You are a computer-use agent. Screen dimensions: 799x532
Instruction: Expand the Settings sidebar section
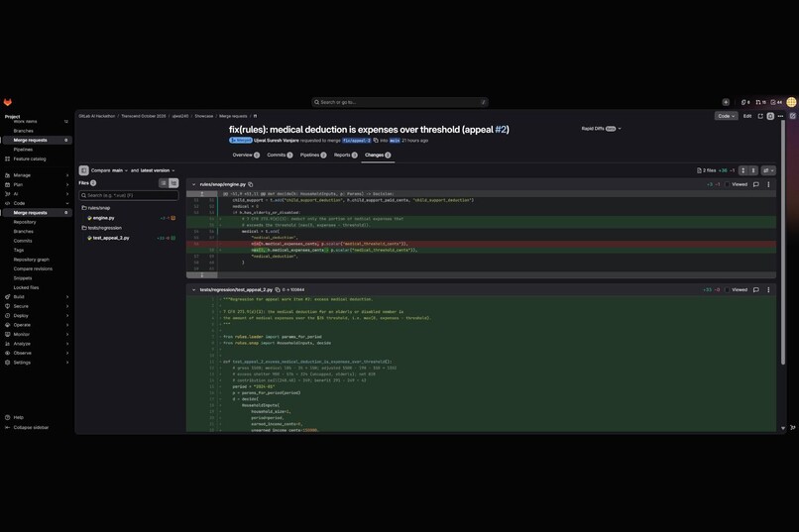(37, 363)
